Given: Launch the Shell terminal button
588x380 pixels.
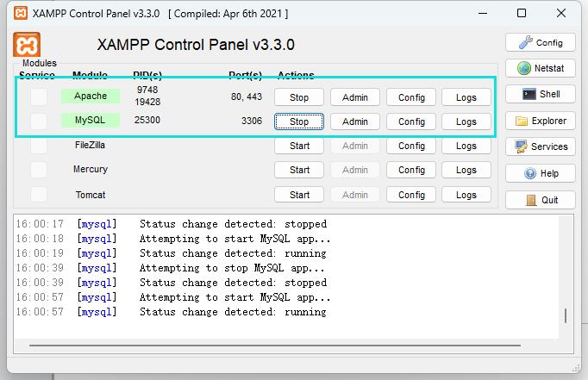Looking at the screenshot, I should coord(541,94).
